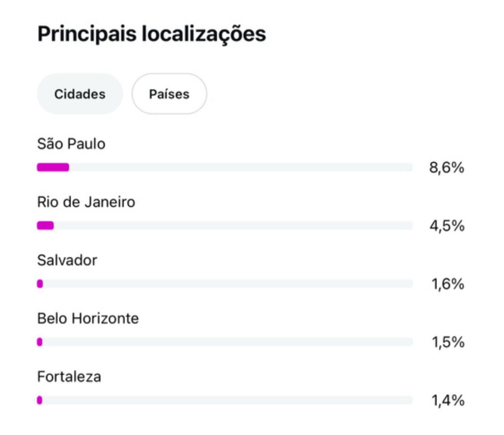504x435 pixels.
Task: Click the gray unfilled track of São Paulo bar
Action: pyautogui.click(x=240, y=168)
